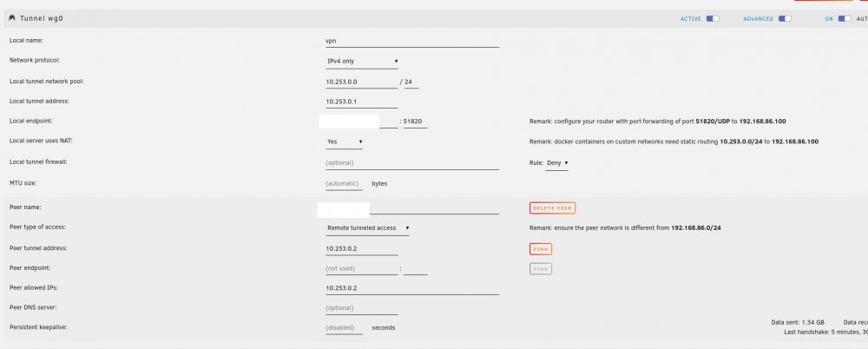The image size is (868, 349).
Task: Click the Peer tunnel address field
Action: (x=361, y=249)
